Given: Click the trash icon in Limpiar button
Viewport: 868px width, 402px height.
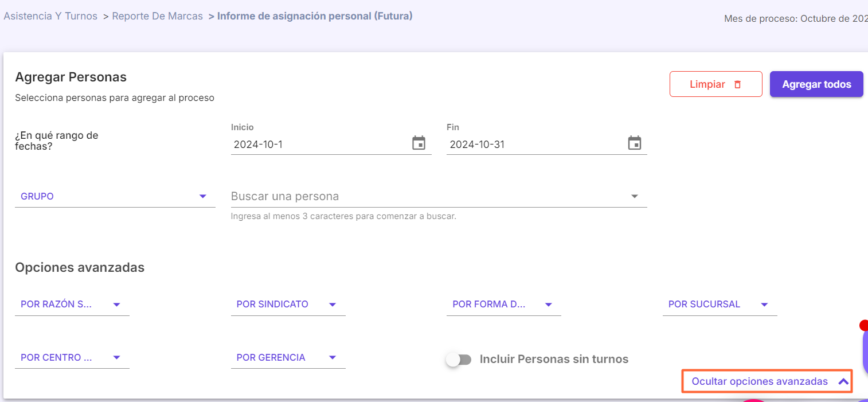Looking at the screenshot, I should point(738,84).
